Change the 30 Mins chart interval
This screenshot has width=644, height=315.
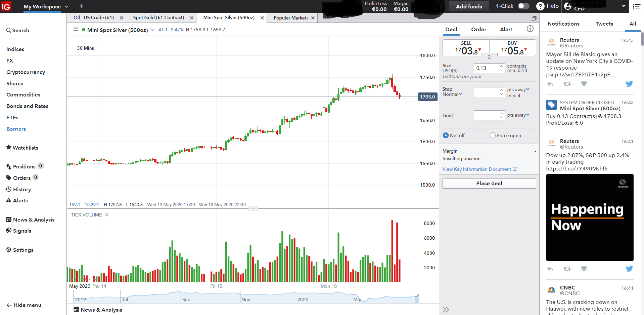(x=85, y=48)
